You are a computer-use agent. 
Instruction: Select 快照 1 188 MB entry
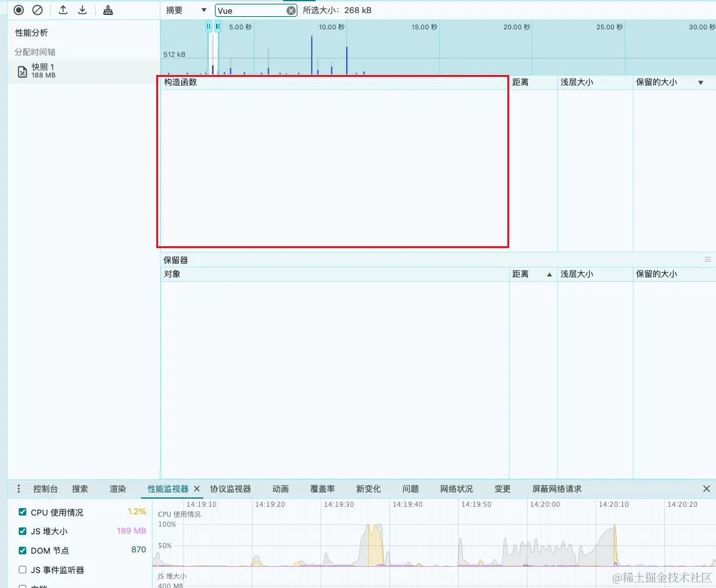coord(84,71)
